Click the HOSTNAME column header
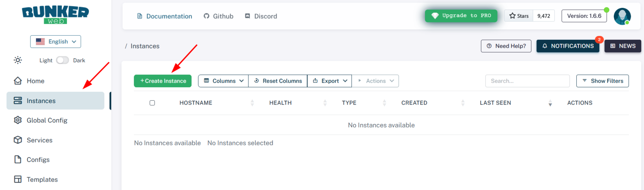Image resolution: width=644 pixels, height=190 pixels. [196, 103]
